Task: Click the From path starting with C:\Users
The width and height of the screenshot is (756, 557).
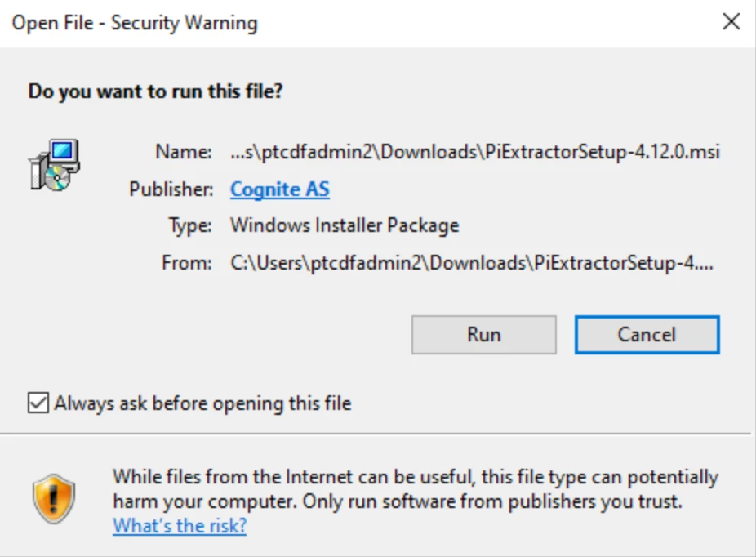Action: pos(472,263)
